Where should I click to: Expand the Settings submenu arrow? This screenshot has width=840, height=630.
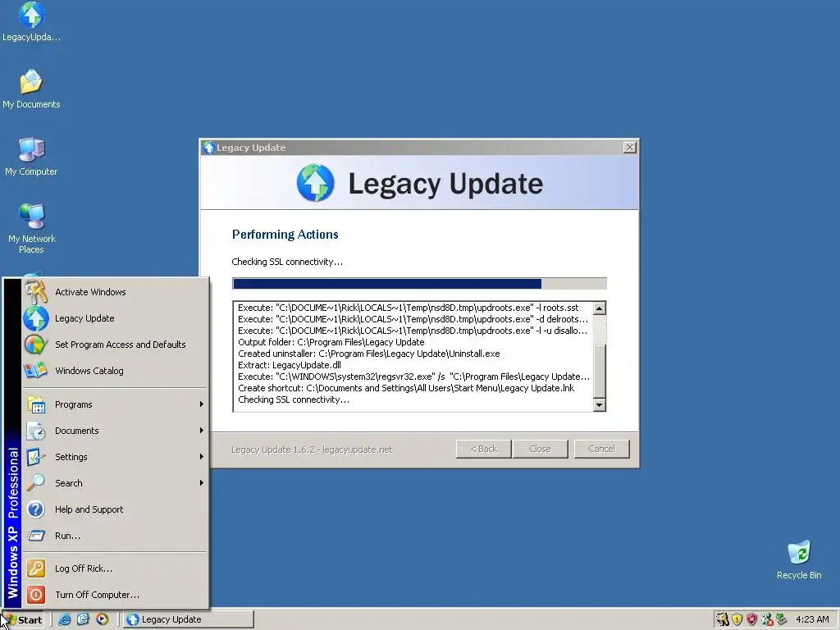coord(202,457)
